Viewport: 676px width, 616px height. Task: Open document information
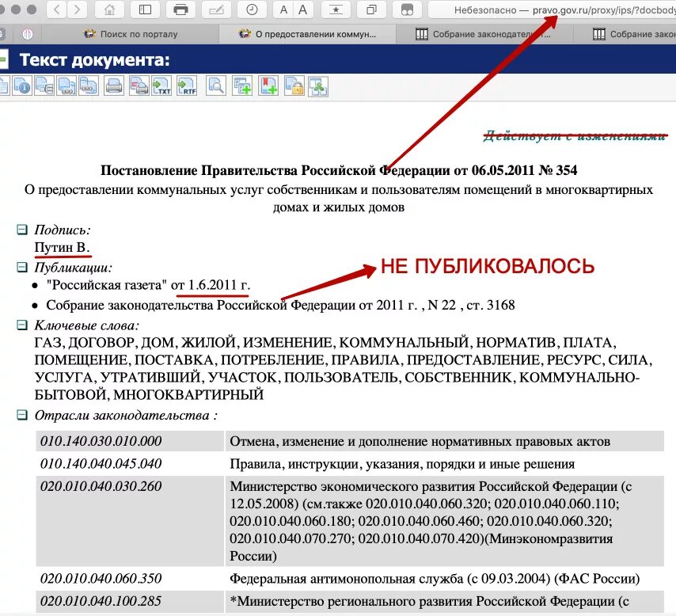(x=22, y=86)
